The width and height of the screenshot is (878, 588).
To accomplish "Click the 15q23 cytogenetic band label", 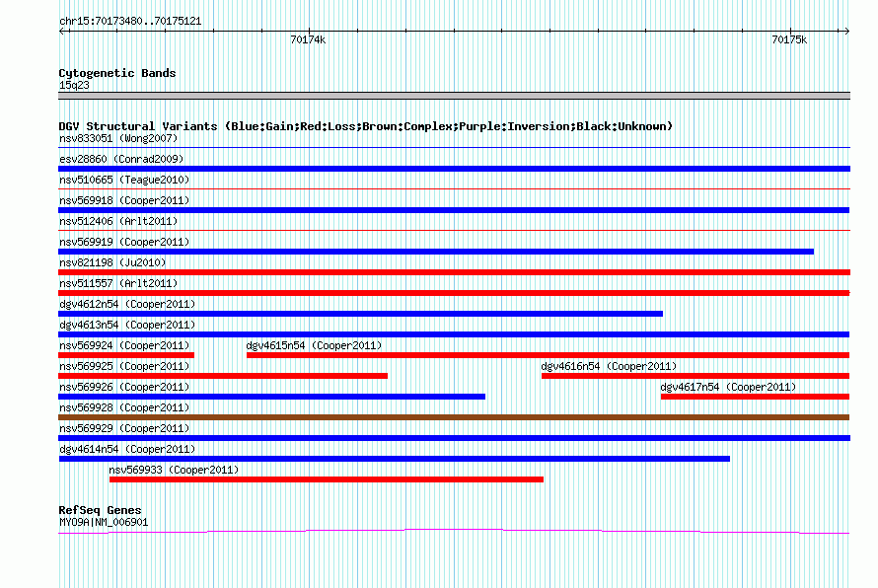I will coord(74,85).
